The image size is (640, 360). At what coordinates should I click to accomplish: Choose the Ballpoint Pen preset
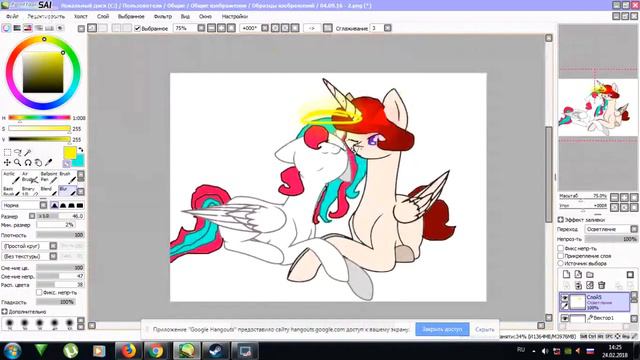pos(49,177)
